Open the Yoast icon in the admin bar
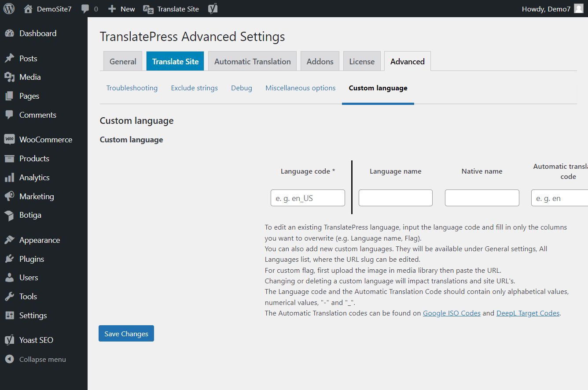 coord(213,9)
